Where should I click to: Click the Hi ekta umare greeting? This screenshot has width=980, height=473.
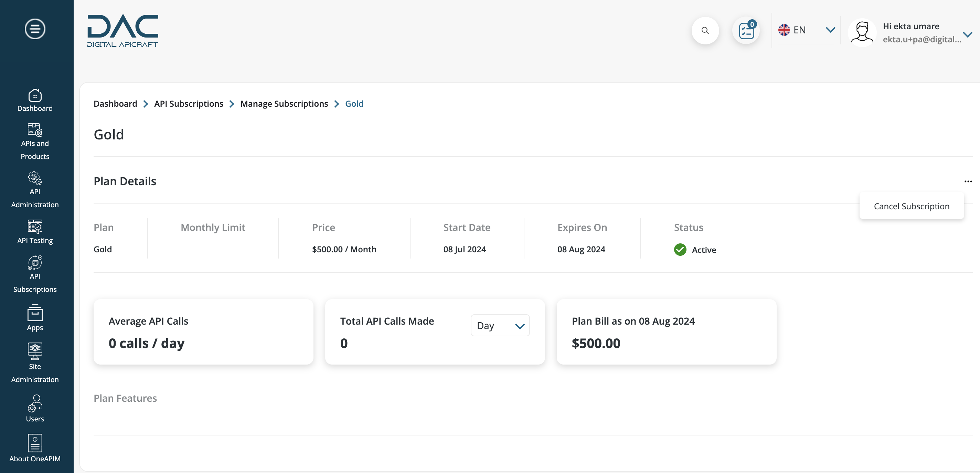[911, 26]
